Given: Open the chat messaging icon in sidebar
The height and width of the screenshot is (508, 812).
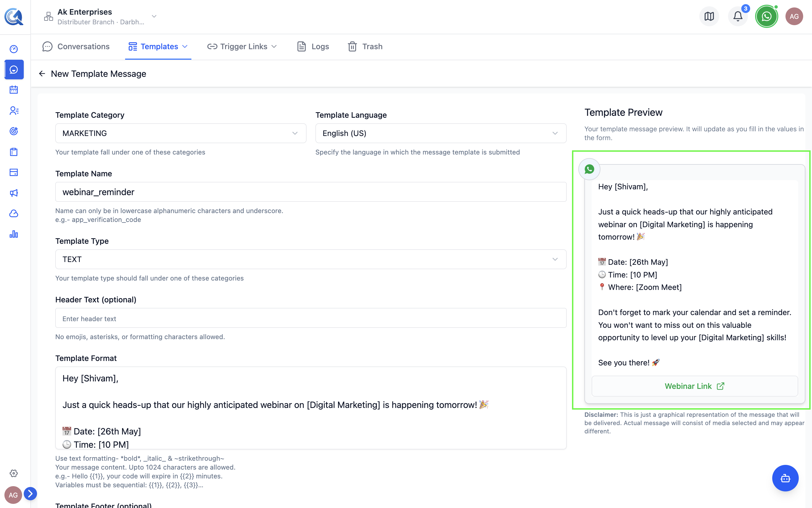Looking at the screenshot, I should [x=14, y=70].
